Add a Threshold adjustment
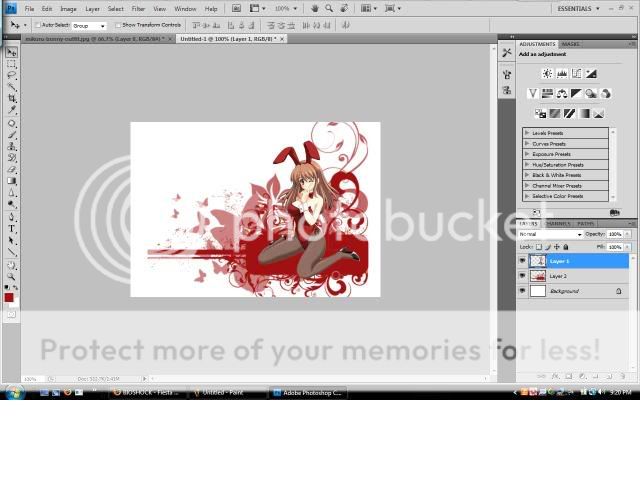640x485 pixels. click(x=569, y=113)
